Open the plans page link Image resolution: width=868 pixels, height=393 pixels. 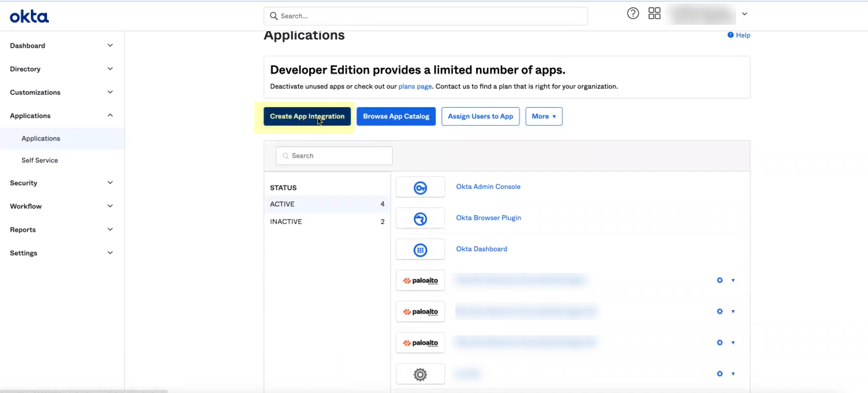pos(415,86)
